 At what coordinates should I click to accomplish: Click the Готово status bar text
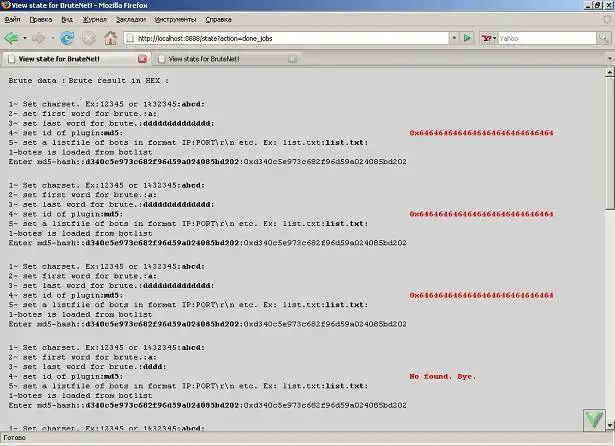pos(15,438)
